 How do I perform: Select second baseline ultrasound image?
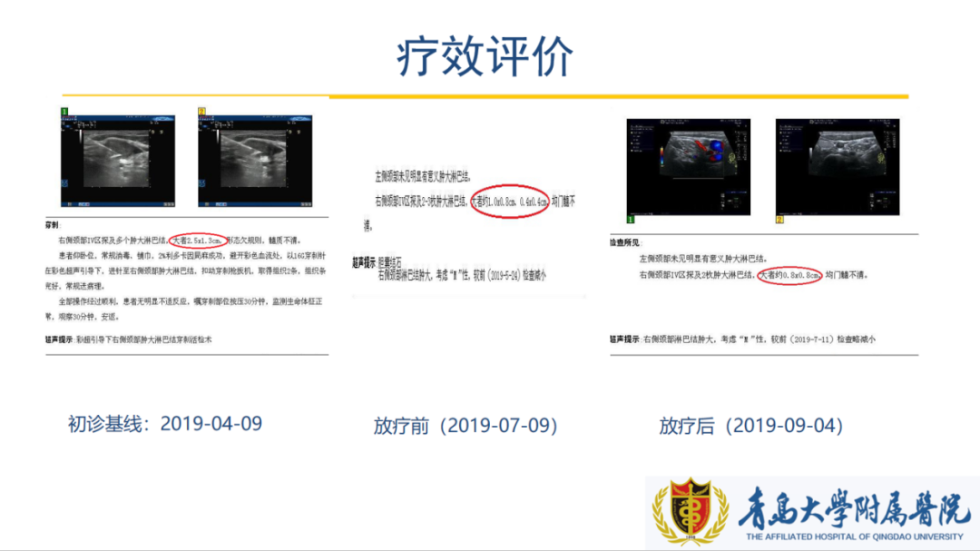[x=255, y=161]
